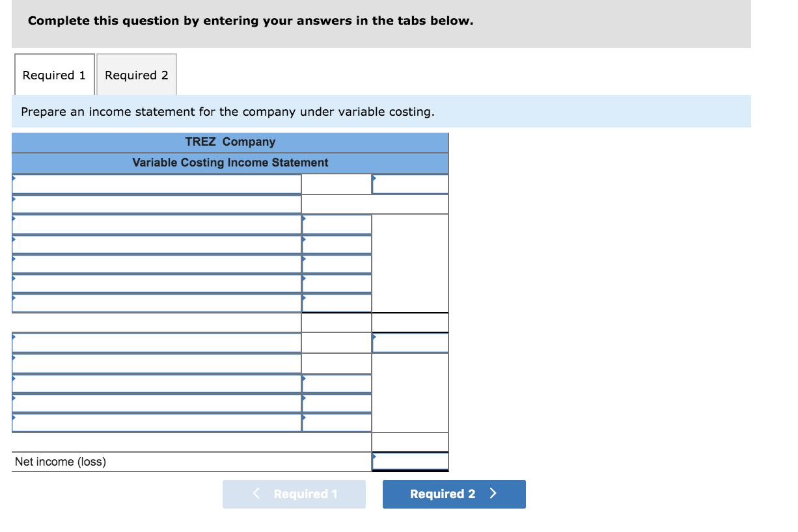Open the last expense line dropdown
This screenshot has height=532, width=798.
point(14,422)
